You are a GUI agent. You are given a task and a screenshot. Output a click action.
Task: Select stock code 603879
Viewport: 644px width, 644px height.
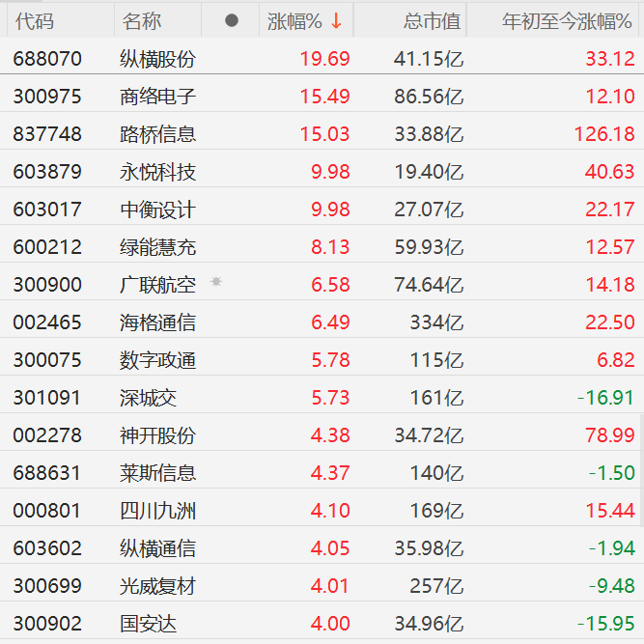[47, 172]
